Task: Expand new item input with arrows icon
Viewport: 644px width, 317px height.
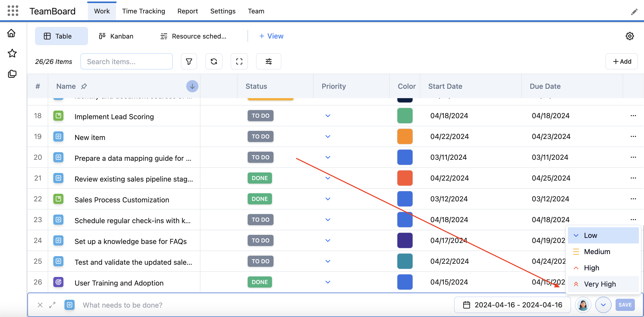Action: 52,305
